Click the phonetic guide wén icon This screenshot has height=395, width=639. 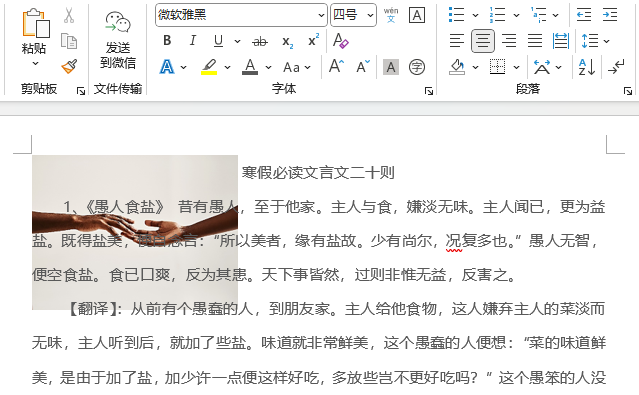(x=391, y=15)
